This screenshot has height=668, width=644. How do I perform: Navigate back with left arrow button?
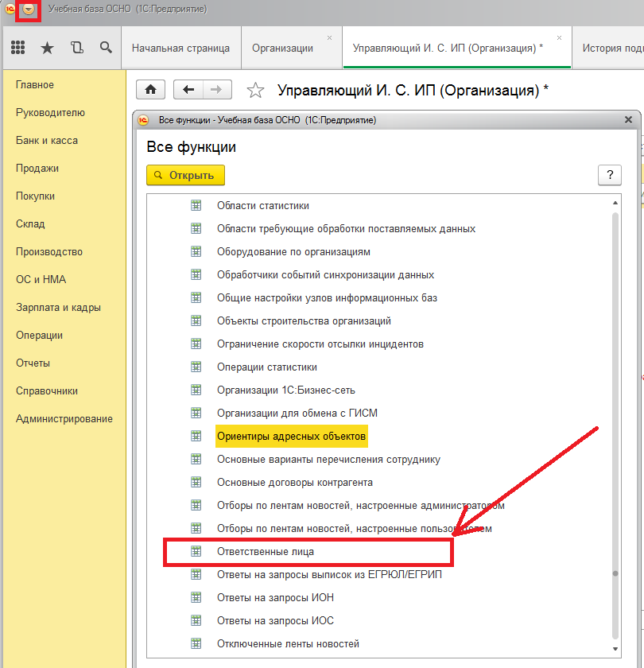(x=188, y=89)
